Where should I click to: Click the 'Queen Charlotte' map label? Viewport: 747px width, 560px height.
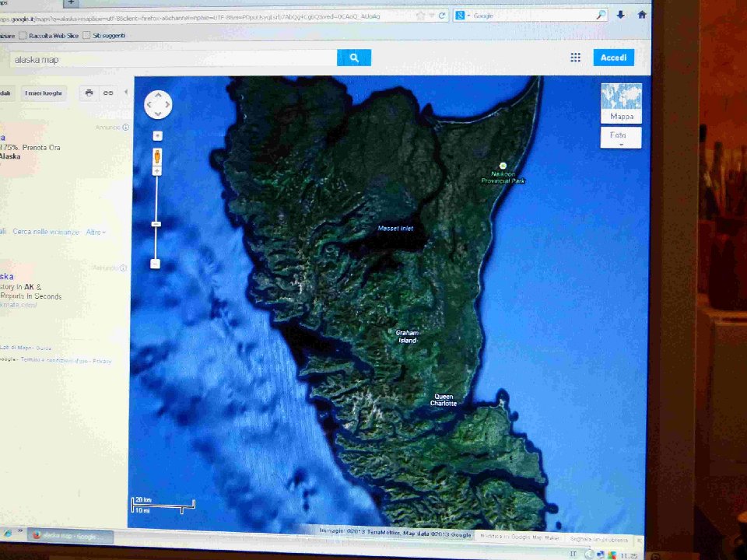pyautogui.click(x=444, y=400)
